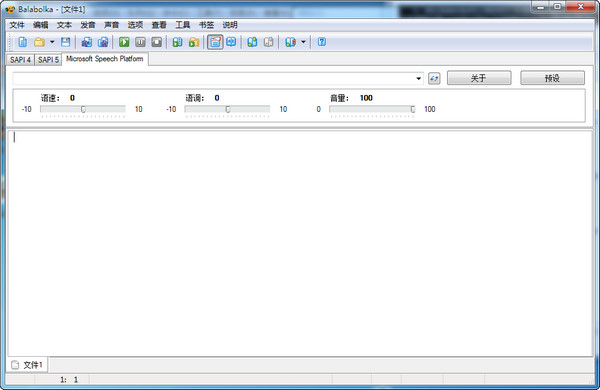Click the save audio file icon
Screen dimensions: 600x390
(86, 42)
